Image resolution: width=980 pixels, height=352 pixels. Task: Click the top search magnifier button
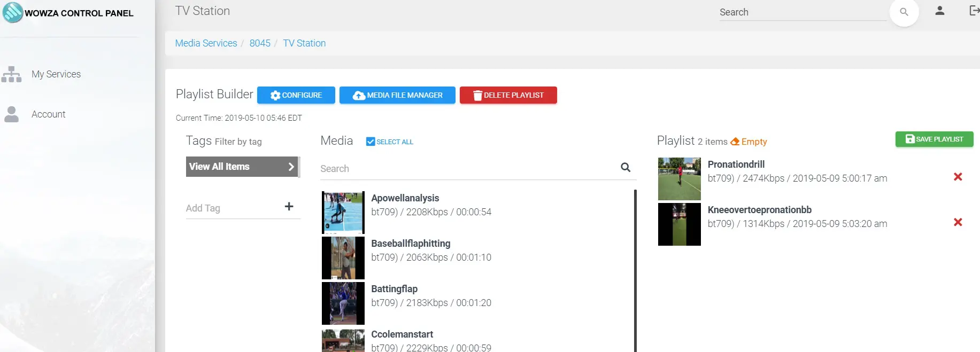pos(904,12)
